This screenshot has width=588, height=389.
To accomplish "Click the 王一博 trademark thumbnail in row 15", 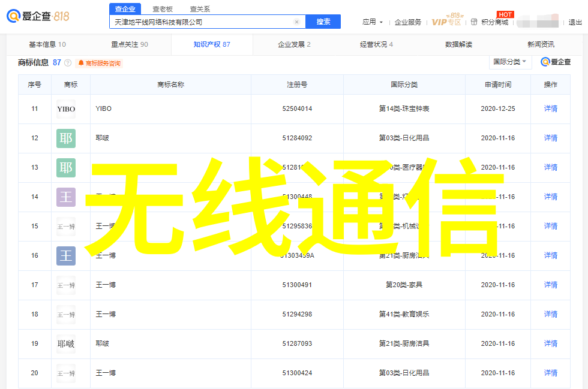I will point(66,227).
